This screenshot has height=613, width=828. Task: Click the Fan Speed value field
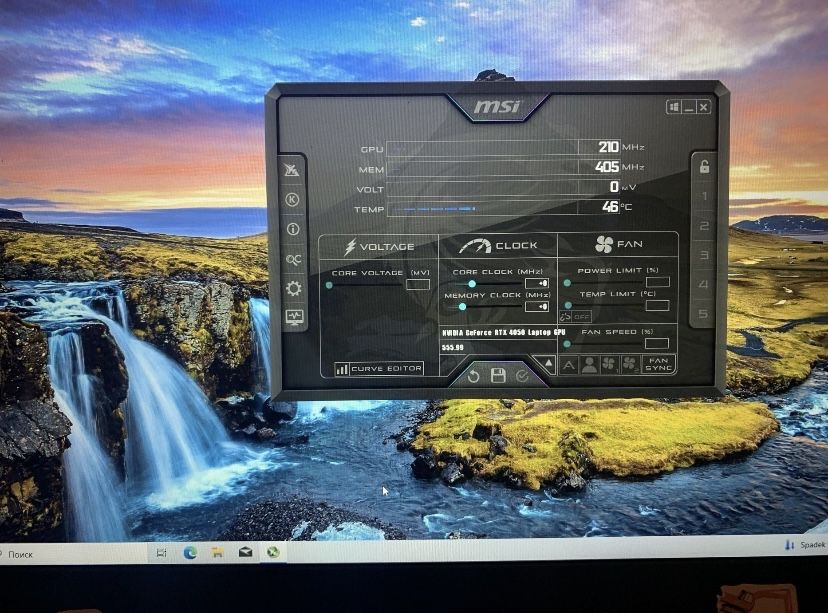click(657, 344)
